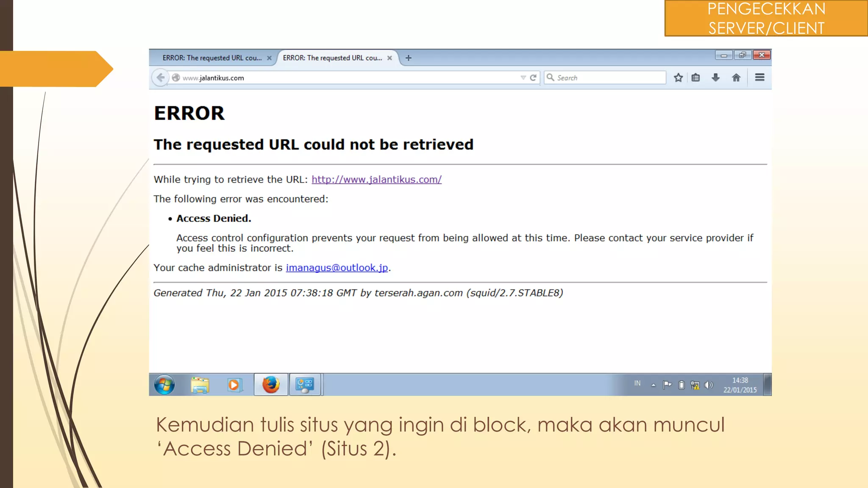Click the globe site identity icon
The image size is (868, 488).
point(176,78)
